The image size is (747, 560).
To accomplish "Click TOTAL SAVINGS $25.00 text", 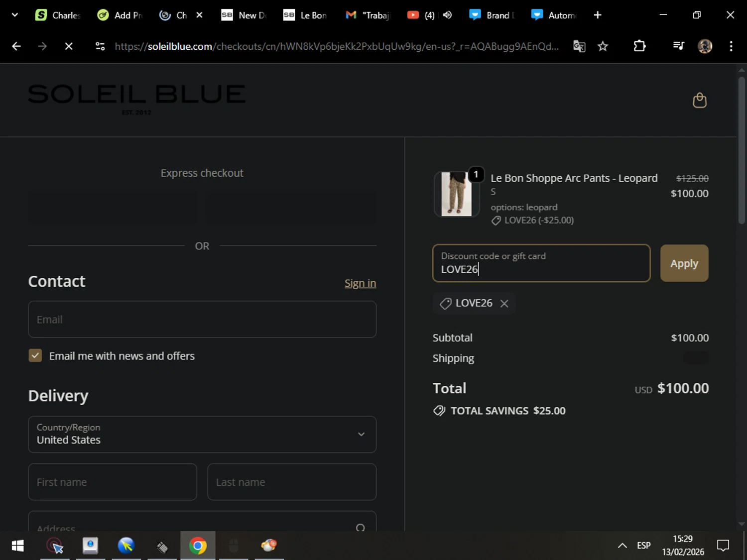I will pyautogui.click(x=508, y=411).
